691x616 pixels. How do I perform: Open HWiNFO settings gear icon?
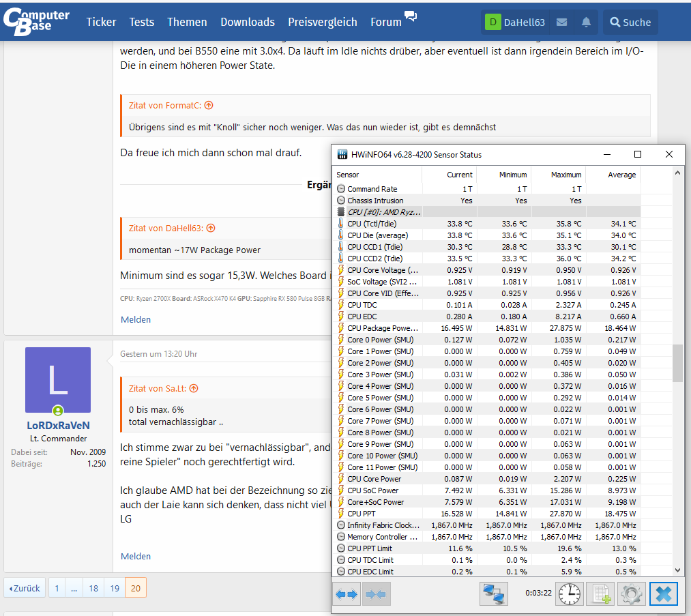tap(631, 594)
